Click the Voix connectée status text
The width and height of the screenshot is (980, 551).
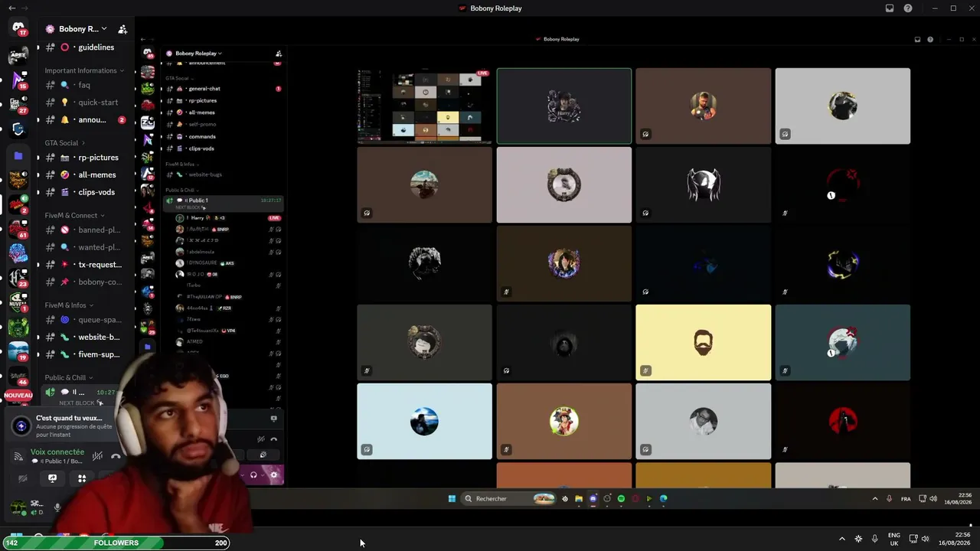pyautogui.click(x=57, y=452)
